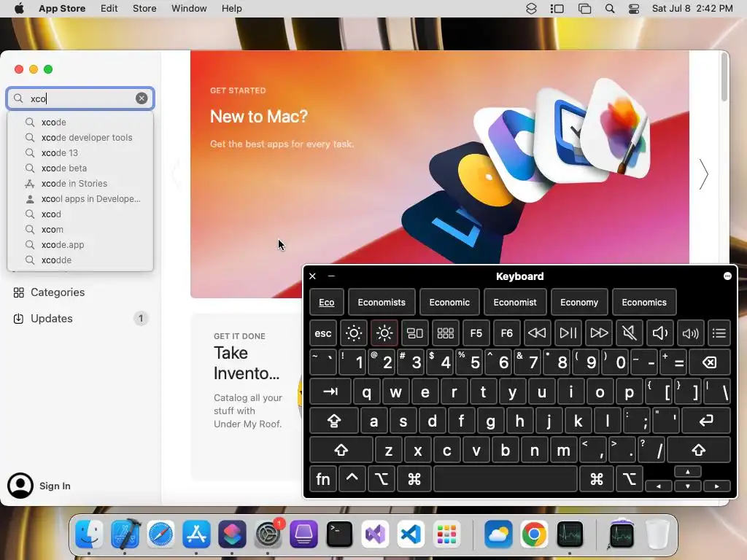Click the brightness up key
This screenshot has height=560, width=747.
pos(384,332)
